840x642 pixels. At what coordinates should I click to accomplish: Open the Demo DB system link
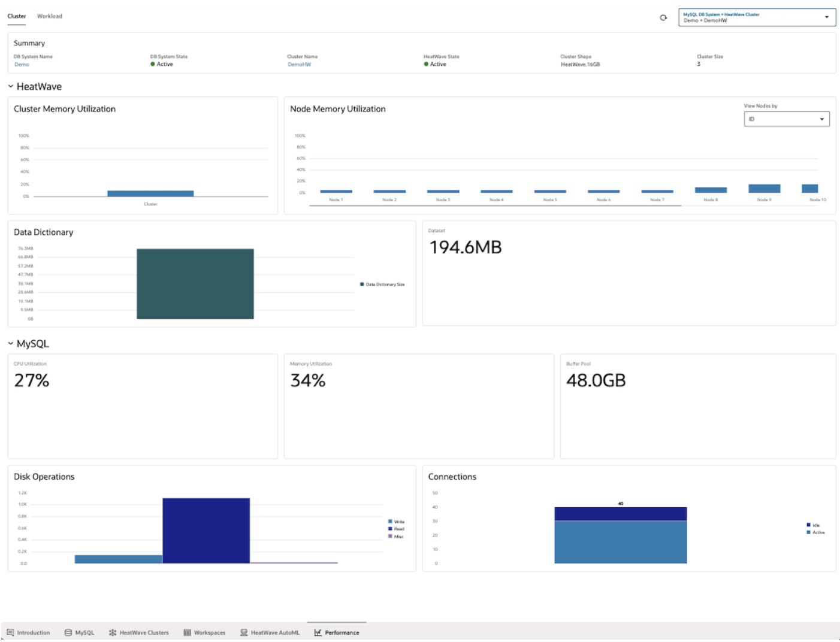pyautogui.click(x=22, y=64)
